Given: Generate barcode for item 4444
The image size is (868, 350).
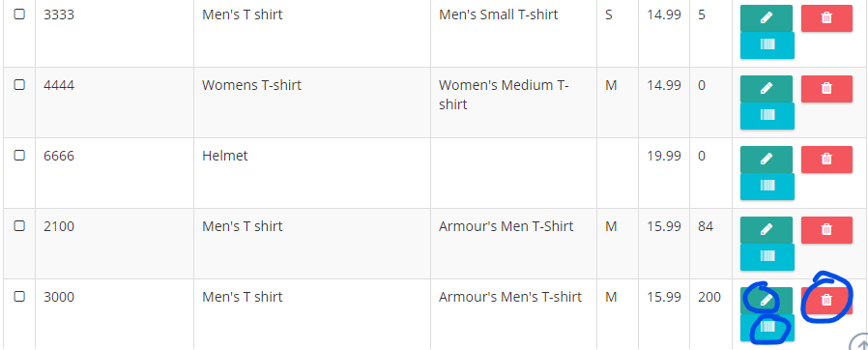Looking at the screenshot, I should click(x=767, y=116).
